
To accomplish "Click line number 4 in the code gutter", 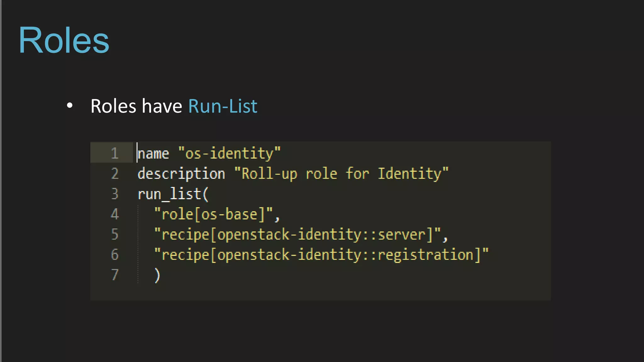I will (x=115, y=214).
